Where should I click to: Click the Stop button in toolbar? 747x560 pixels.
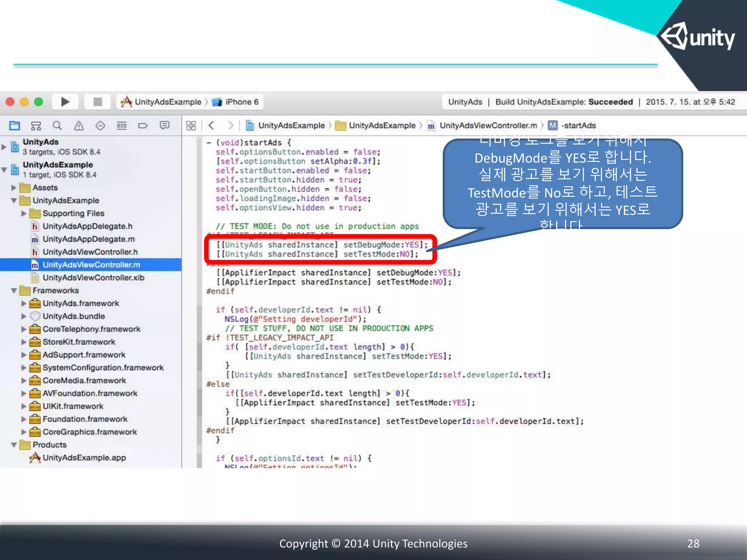tap(97, 102)
